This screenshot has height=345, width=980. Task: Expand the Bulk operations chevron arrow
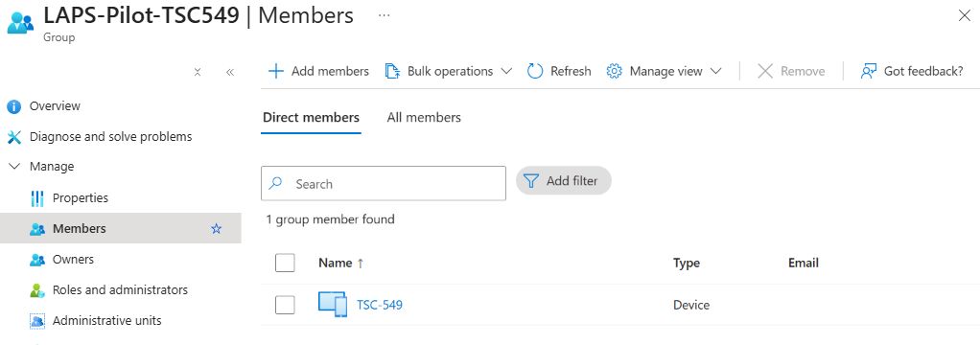click(506, 71)
